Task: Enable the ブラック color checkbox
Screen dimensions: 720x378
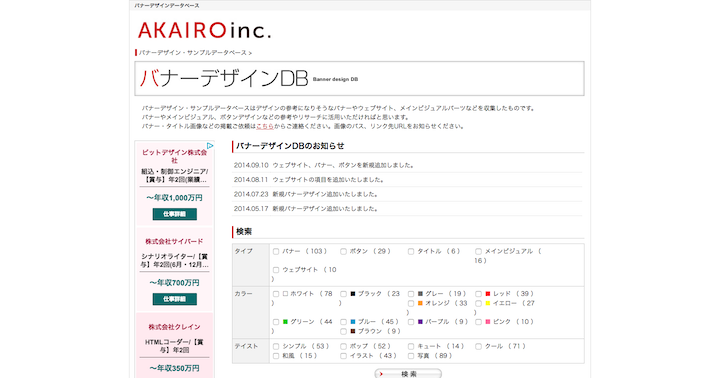Action: click(343, 294)
